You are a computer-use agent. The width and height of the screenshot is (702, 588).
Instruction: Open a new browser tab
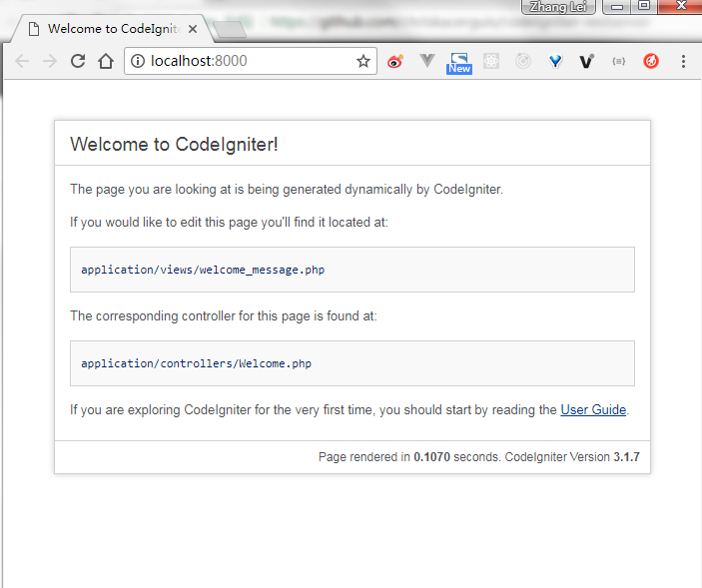[230, 30]
